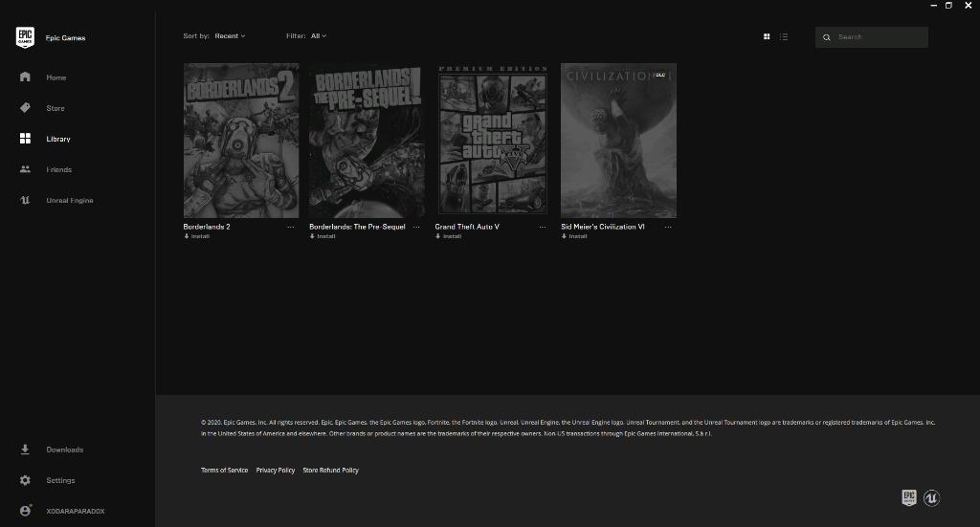Maximize the launcher window

948,5
